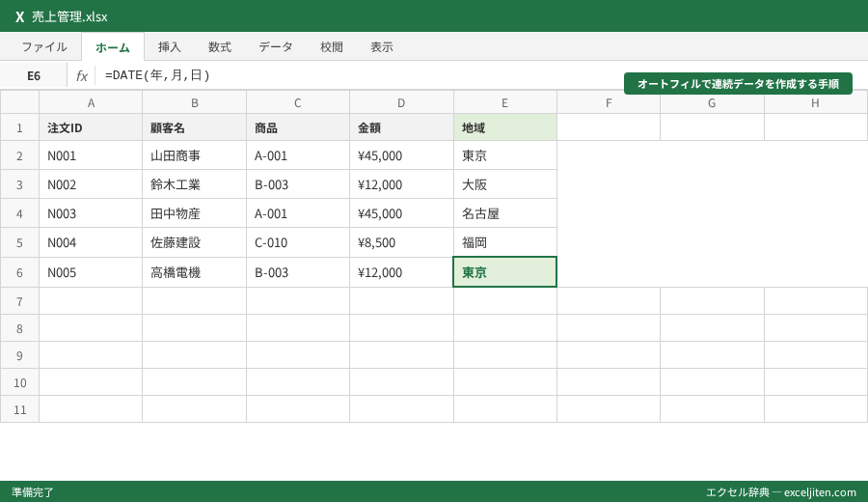Click the 地域 header cell
Viewport: 868px width, 502px height.
[504, 127]
